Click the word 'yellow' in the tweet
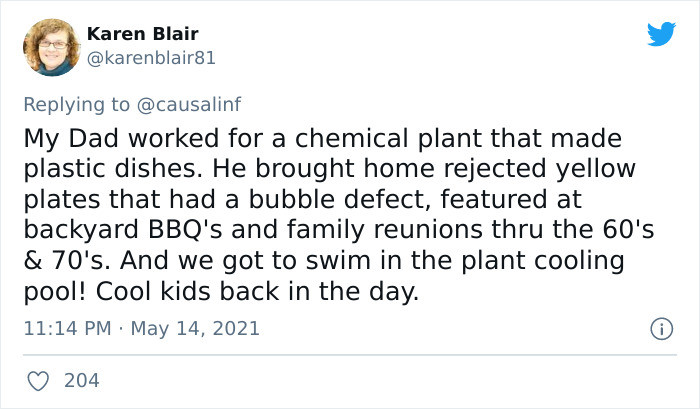This screenshot has width=700, height=409. [595, 169]
